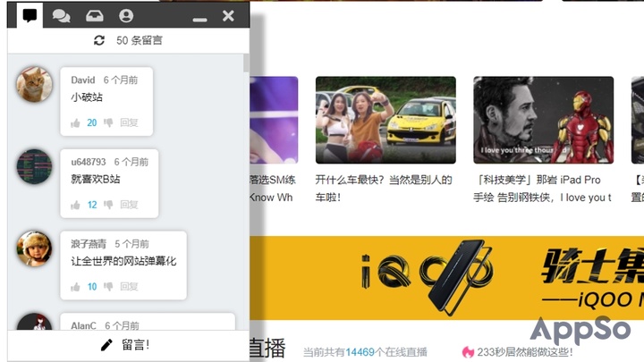The image size is (644, 362).
Task: Thumbs down u648793's comment
Action: [x=108, y=205]
